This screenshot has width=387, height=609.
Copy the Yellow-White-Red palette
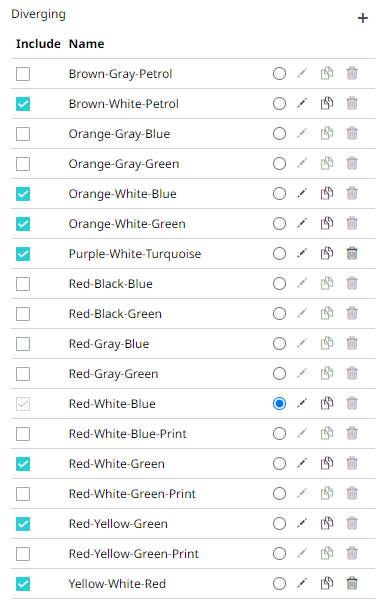pyautogui.click(x=327, y=583)
